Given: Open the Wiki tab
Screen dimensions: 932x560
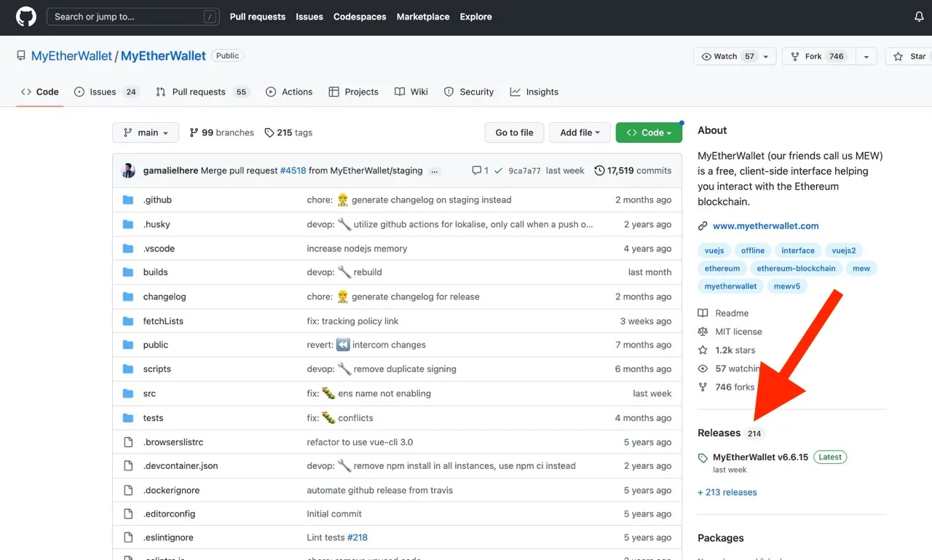Looking at the screenshot, I should pos(411,92).
